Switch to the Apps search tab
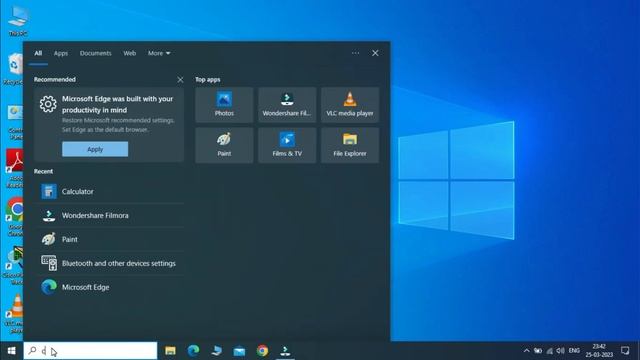The width and height of the screenshot is (640, 360). pos(61,53)
